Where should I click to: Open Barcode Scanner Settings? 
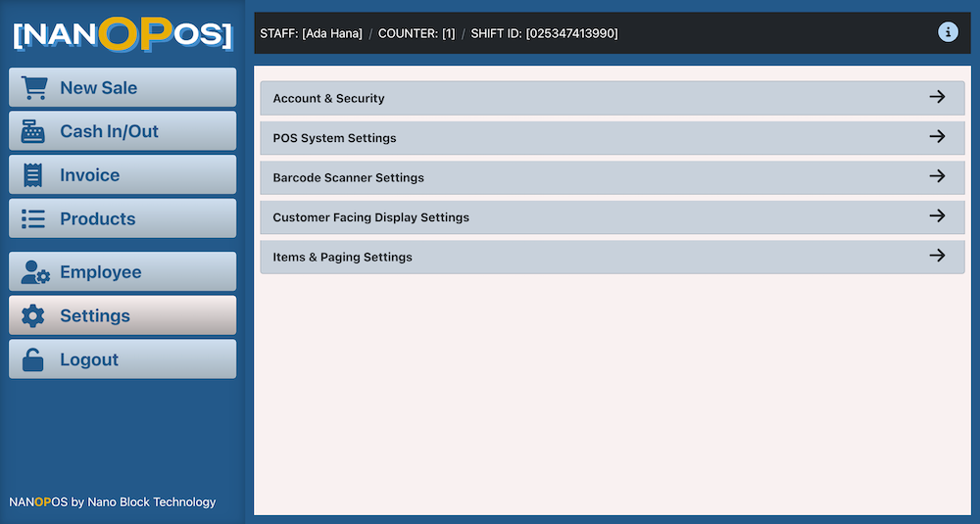click(612, 177)
